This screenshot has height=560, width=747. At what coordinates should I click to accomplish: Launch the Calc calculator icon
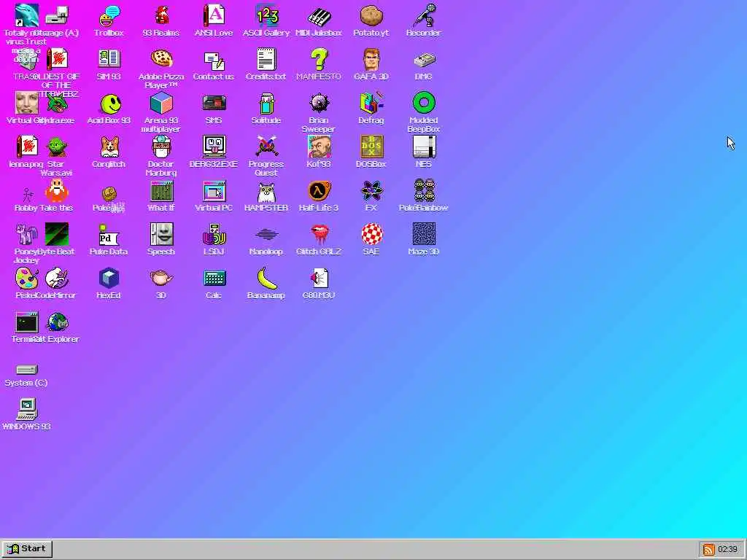point(214,278)
